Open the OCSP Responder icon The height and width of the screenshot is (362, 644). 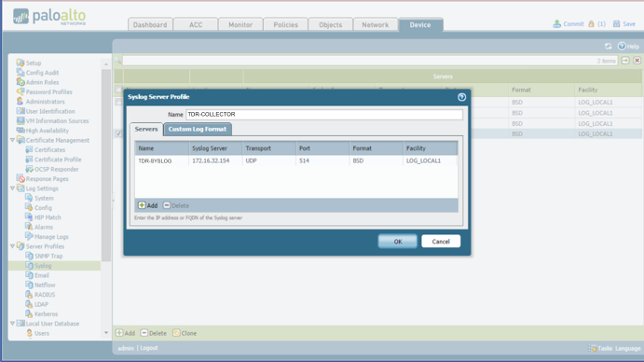pos(29,169)
